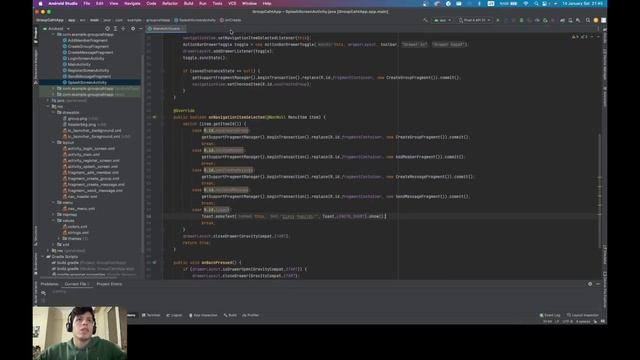Open the Profiler tool window
This screenshot has height=360, width=640.
[250, 315]
